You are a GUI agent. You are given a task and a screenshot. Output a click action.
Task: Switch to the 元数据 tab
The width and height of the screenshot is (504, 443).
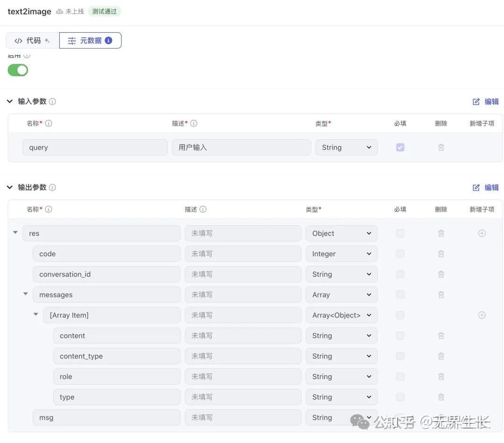click(x=91, y=40)
